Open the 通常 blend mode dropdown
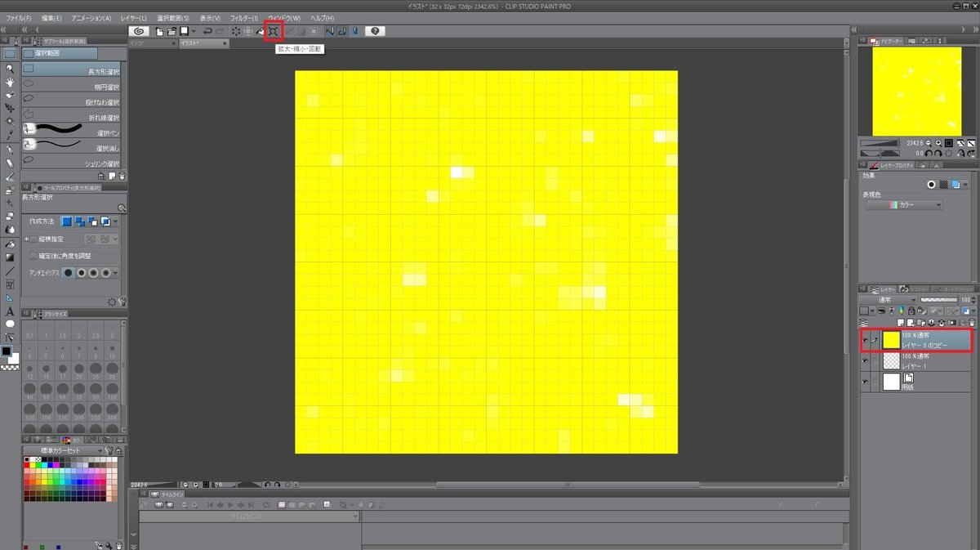The width and height of the screenshot is (980, 550). click(x=888, y=300)
